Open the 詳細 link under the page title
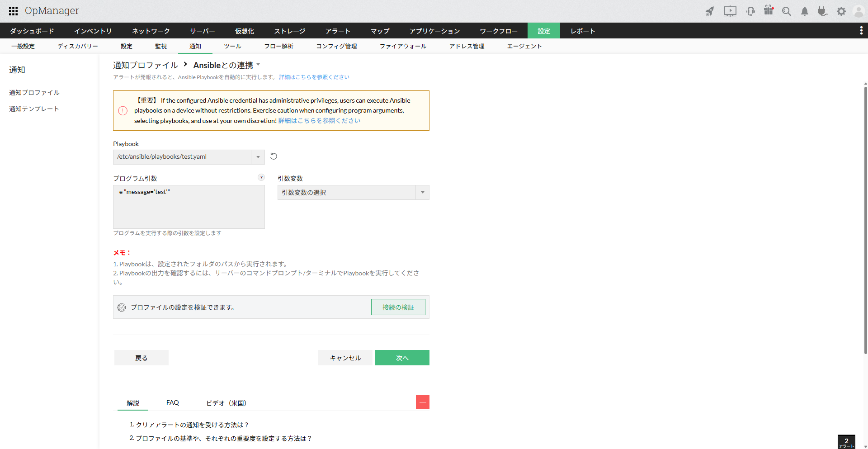This screenshot has height=449, width=868. point(314,77)
